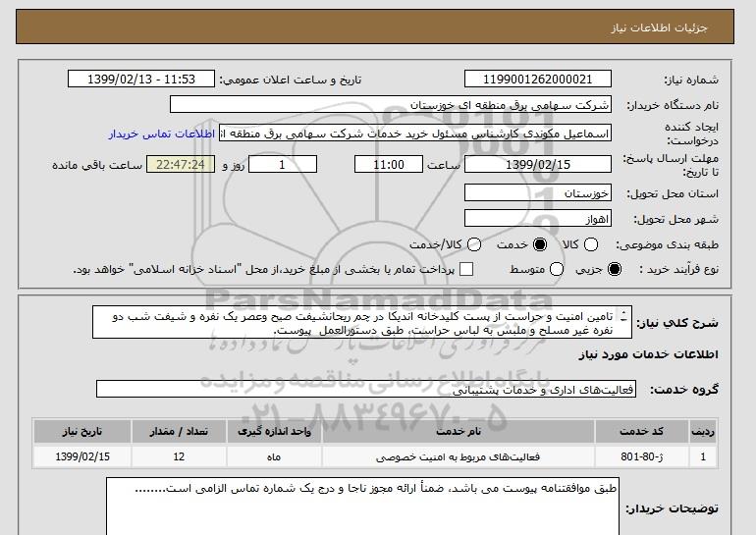Choose متوسط purchase process type
This screenshot has height=535, width=756.
click(557, 269)
